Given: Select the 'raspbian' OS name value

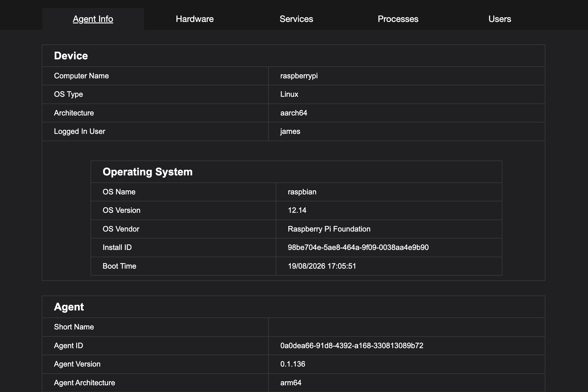Looking at the screenshot, I should (302, 192).
